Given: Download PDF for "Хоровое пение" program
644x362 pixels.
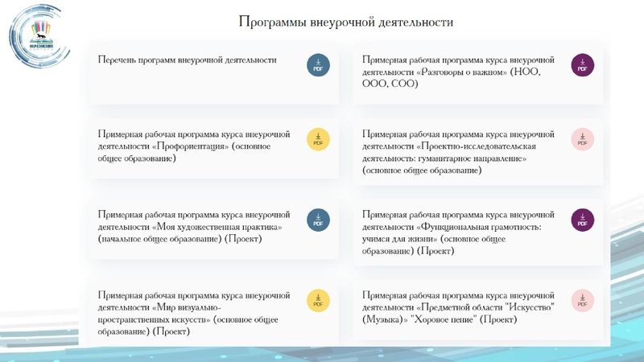Looking at the screenshot, I should (582, 301).
